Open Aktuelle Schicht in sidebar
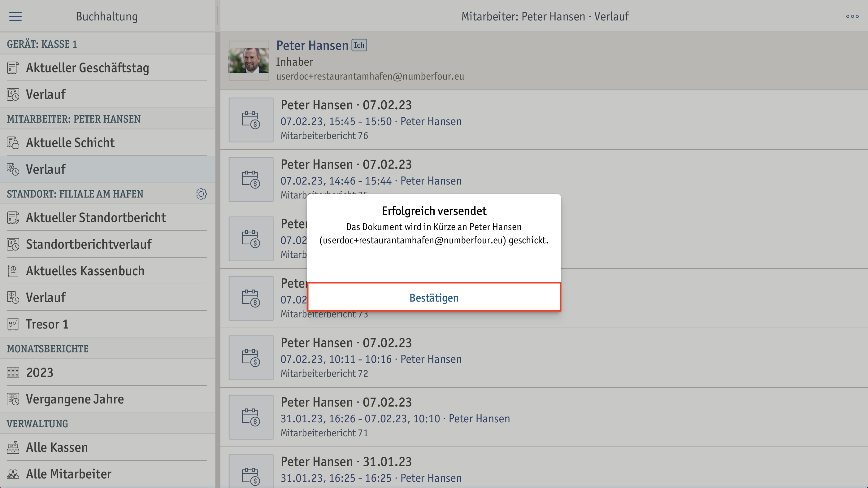This screenshot has height=488, width=868. coord(107,142)
